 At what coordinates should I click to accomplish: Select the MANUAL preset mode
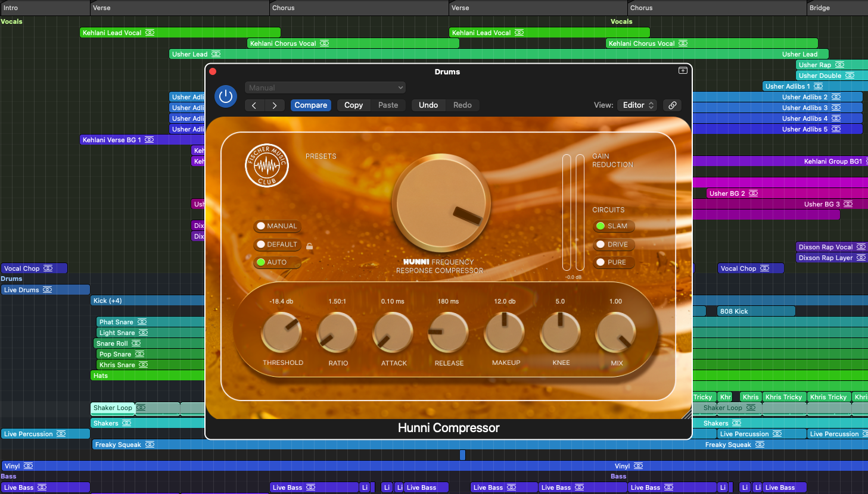pos(277,226)
